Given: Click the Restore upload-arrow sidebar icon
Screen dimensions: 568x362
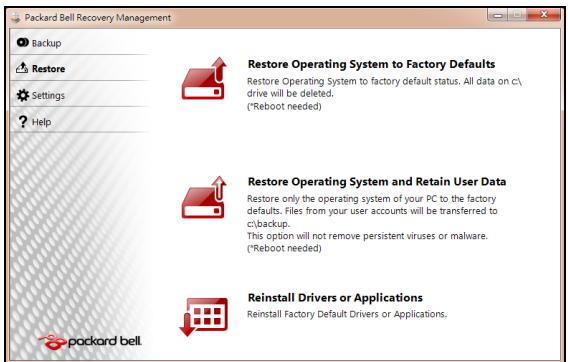Looking at the screenshot, I should (22, 67).
